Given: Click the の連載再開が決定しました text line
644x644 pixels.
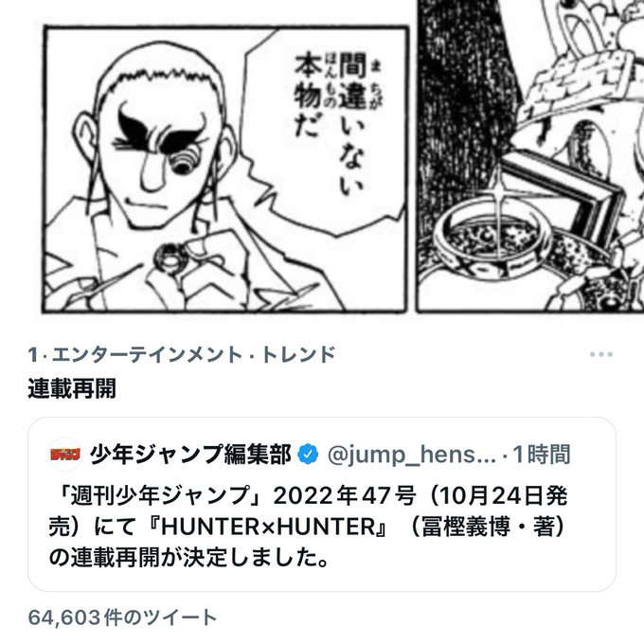Looking at the screenshot, I should click(x=188, y=558).
